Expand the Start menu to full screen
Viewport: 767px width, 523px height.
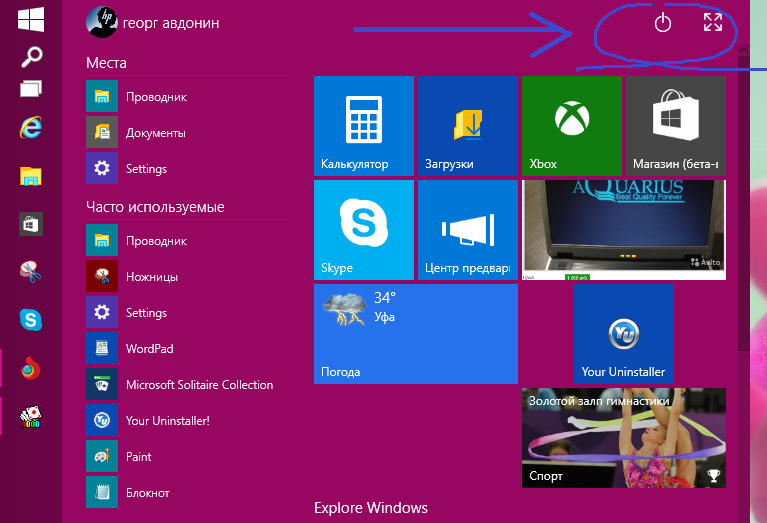click(x=713, y=22)
